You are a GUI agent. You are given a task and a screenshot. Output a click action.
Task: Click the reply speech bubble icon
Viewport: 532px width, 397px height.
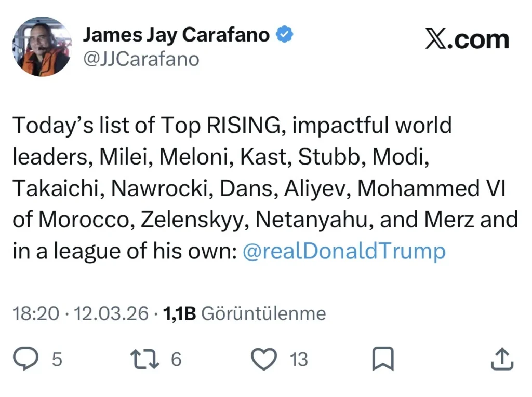click(26, 359)
